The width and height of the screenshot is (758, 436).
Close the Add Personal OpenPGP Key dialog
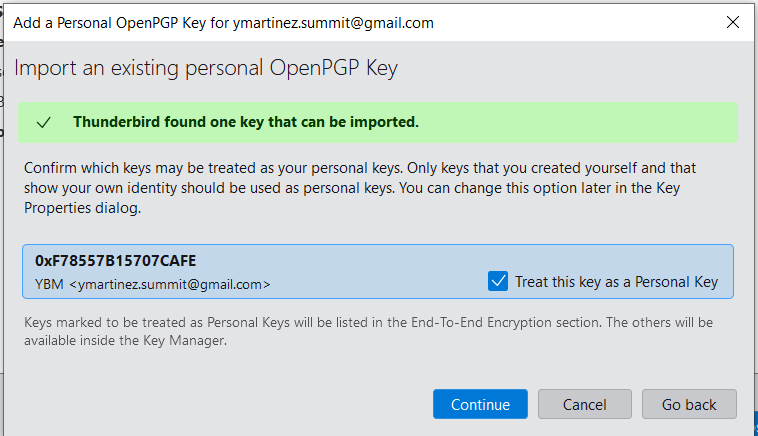pyautogui.click(x=733, y=22)
